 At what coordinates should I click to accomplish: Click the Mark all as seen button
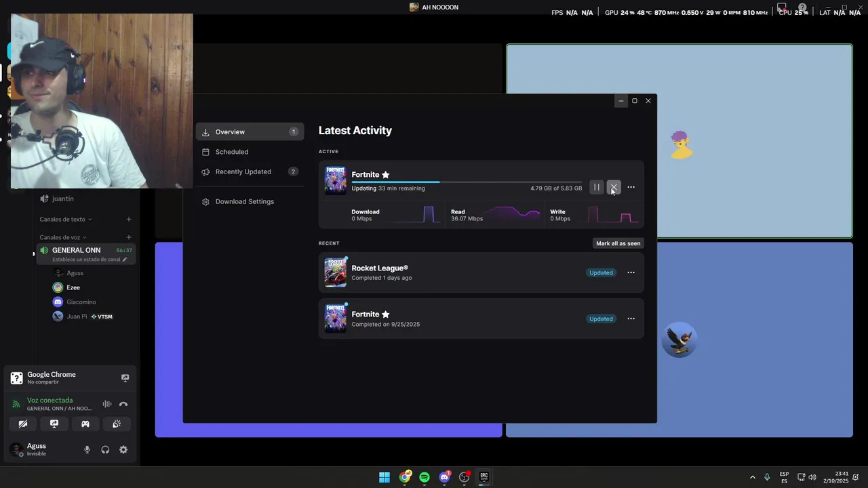pos(618,243)
